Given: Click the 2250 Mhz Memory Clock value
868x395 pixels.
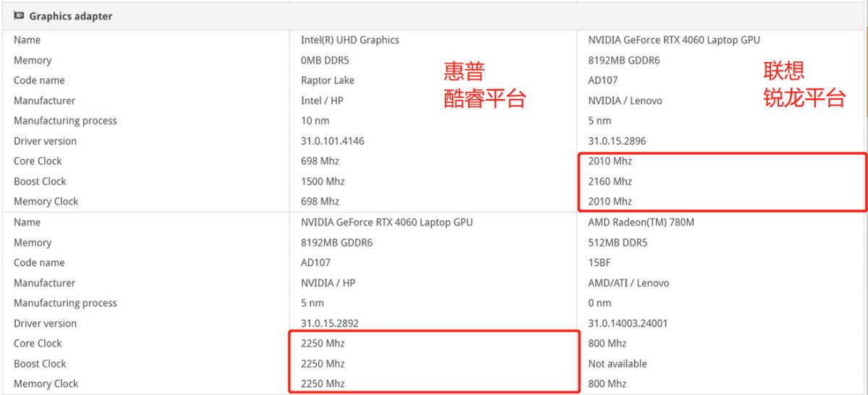Looking at the screenshot, I should pos(323,384).
